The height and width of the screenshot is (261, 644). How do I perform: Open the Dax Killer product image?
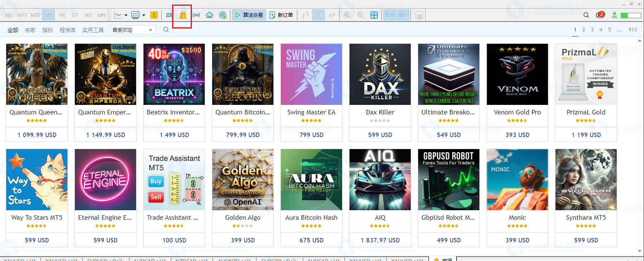[x=380, y=74]
